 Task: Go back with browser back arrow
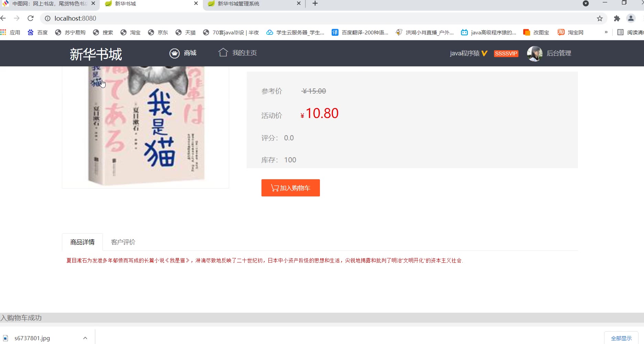coord(3,18)
